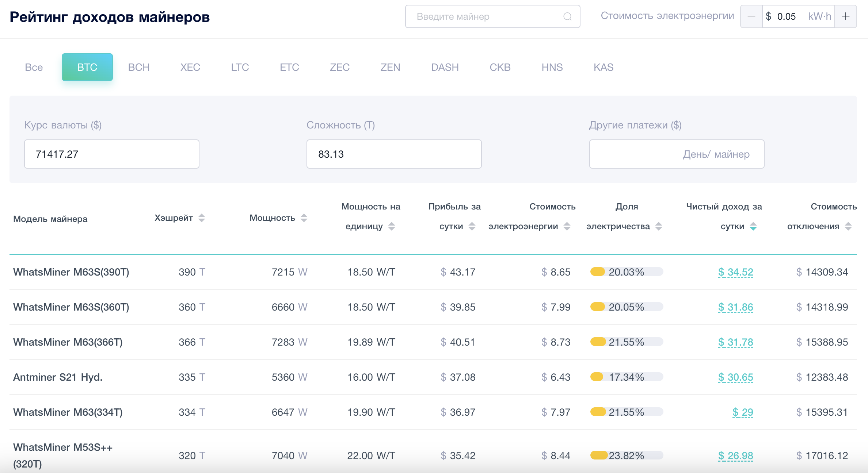Screen dimensions: 868x473
Task: Sort by Стоимость электроэнергии arrows
Action: coord(567,226)
